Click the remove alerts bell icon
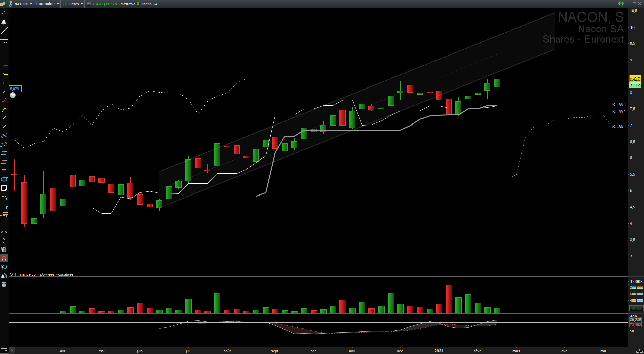This screenshot has height=354, width=644. pos(4,276)
